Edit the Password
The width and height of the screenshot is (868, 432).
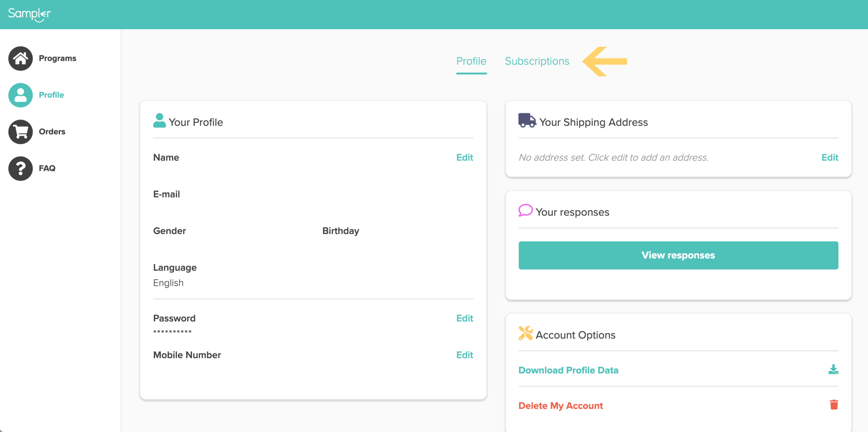coord(465,319)
